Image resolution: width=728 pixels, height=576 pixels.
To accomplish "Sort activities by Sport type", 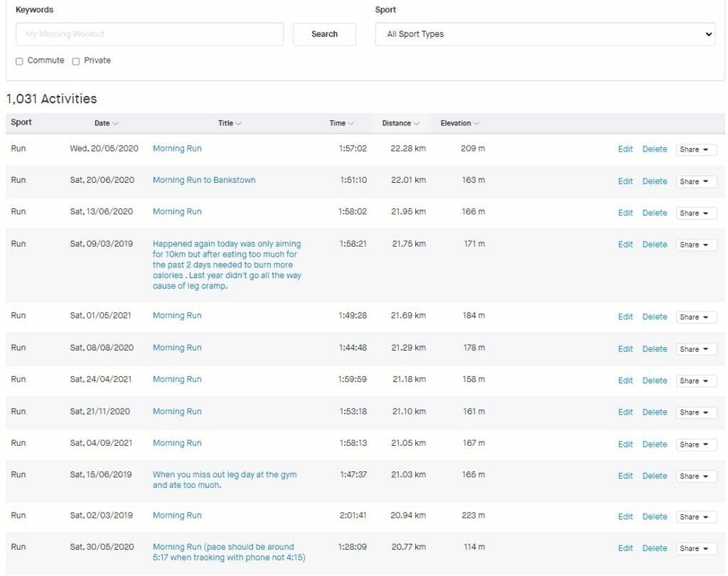I will pyautogui.click(x=21, y=122).
